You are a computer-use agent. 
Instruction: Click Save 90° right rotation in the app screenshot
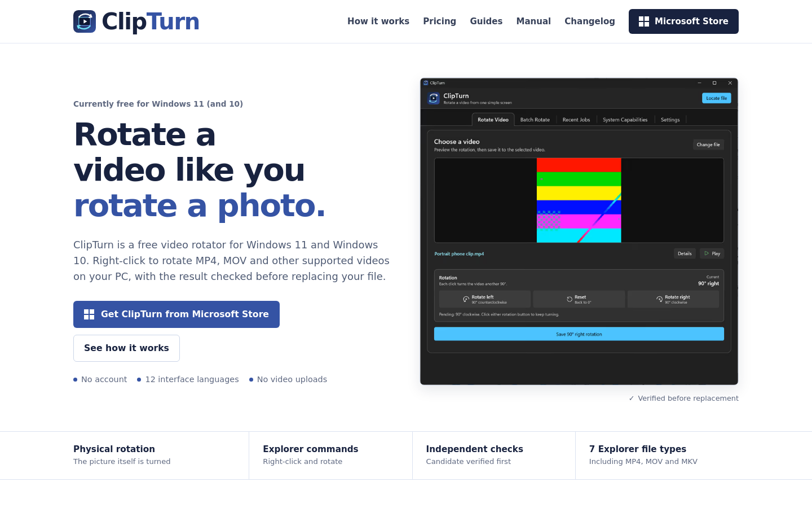(x=579, y=334)
